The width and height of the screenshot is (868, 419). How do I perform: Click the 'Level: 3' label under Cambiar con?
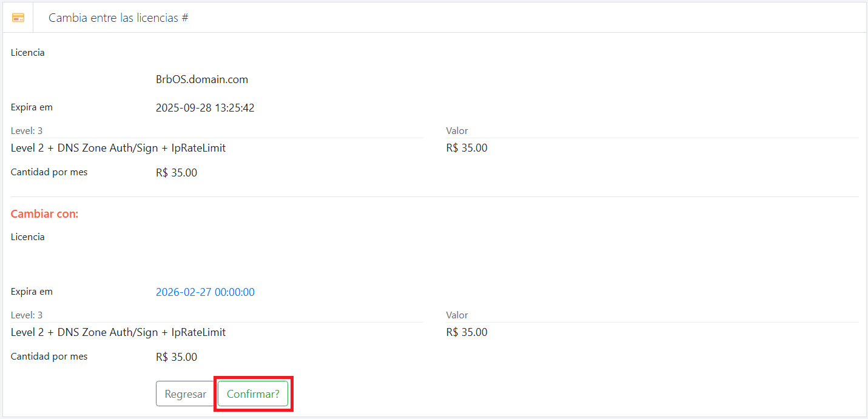(x=27, y=315)
